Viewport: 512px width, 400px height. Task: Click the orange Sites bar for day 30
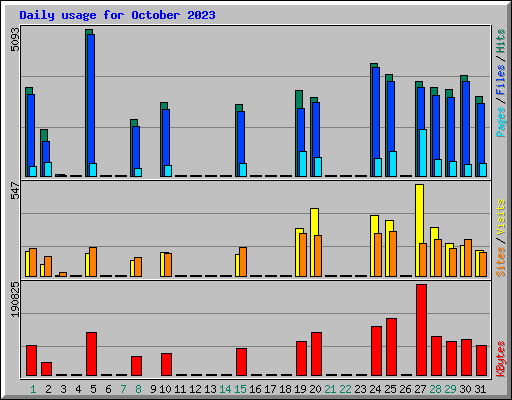point(468,258)
